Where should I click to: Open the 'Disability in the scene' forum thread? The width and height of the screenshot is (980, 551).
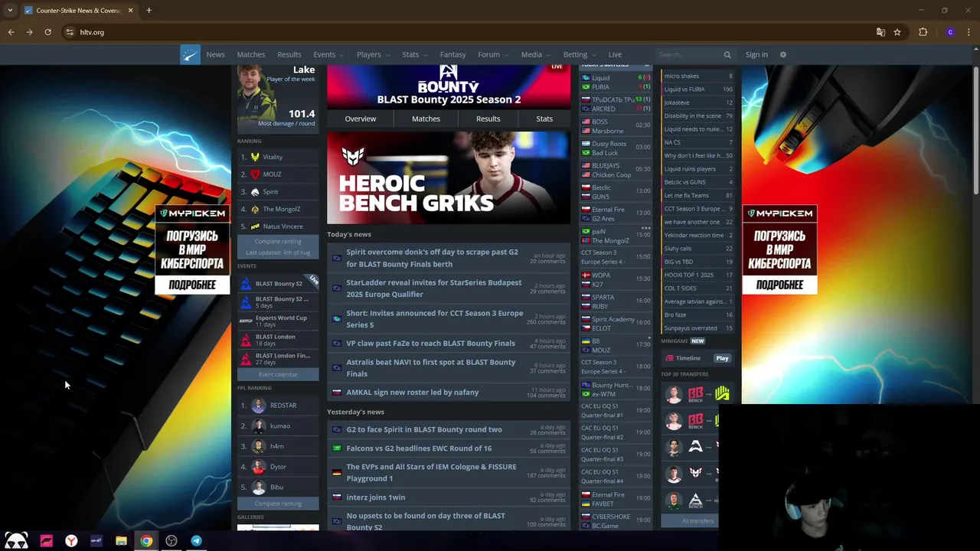click(x=697, y=116)
